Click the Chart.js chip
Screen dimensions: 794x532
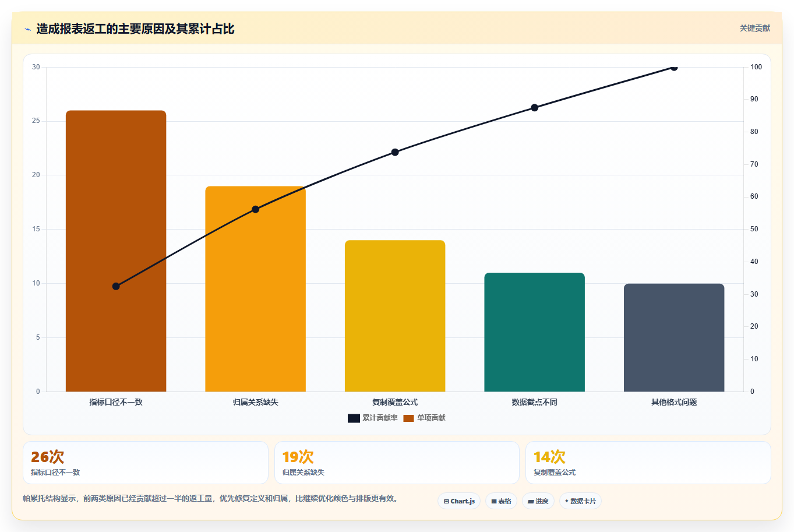pyautogui.click(x=459, y=501)
